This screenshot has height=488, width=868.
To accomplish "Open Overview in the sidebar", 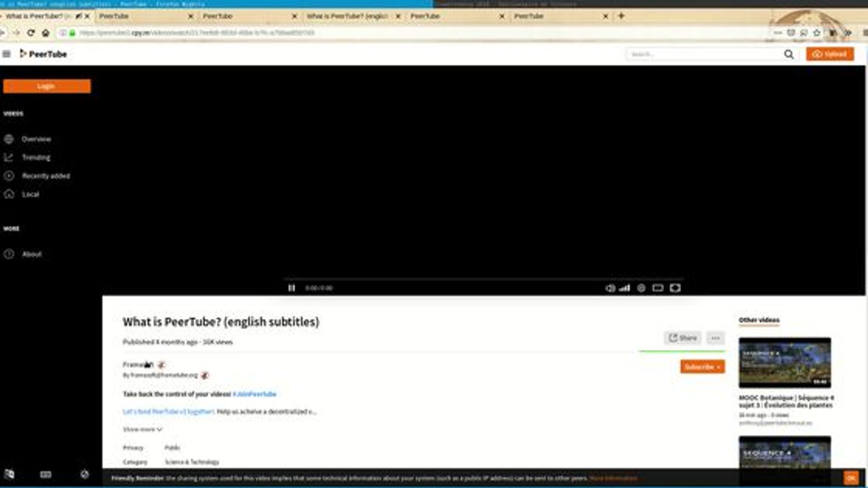I will coord(36,139).
